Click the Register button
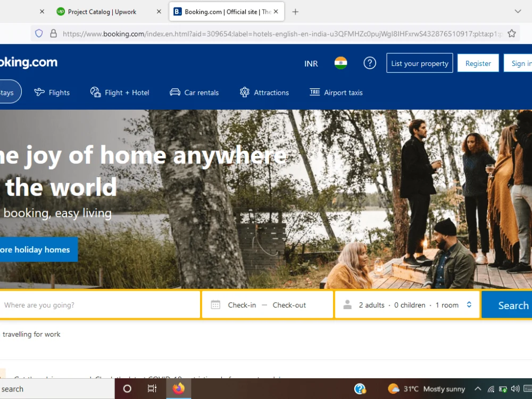Image resolution: width=532 pixels, height=399 pixels. point(478,63)
